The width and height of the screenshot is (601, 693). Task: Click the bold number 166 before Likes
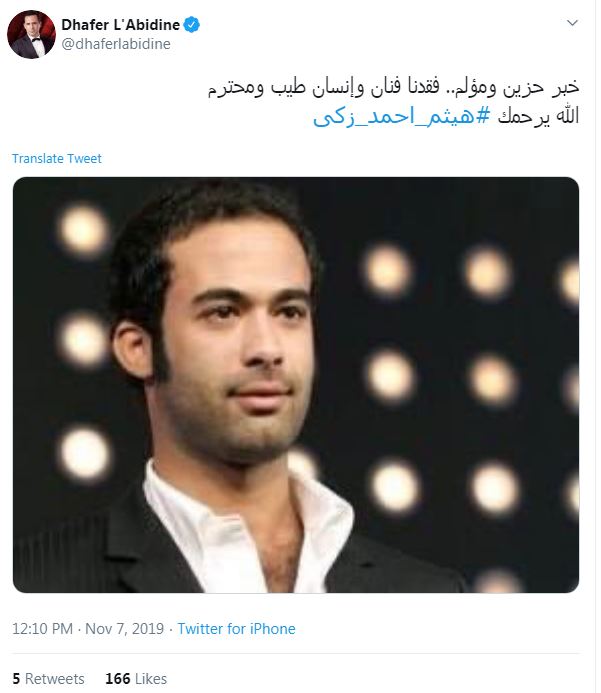click(x=118, y=678)
